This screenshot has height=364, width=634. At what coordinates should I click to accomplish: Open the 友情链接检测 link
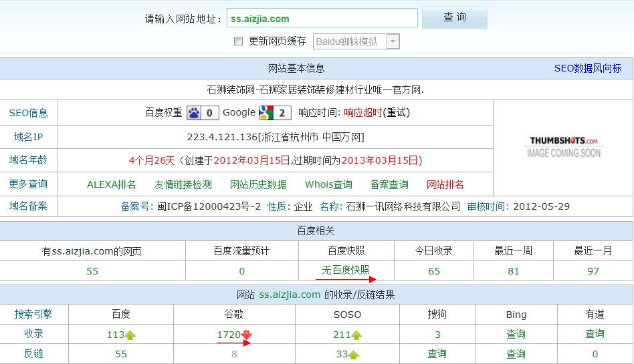tap(183, 184)
